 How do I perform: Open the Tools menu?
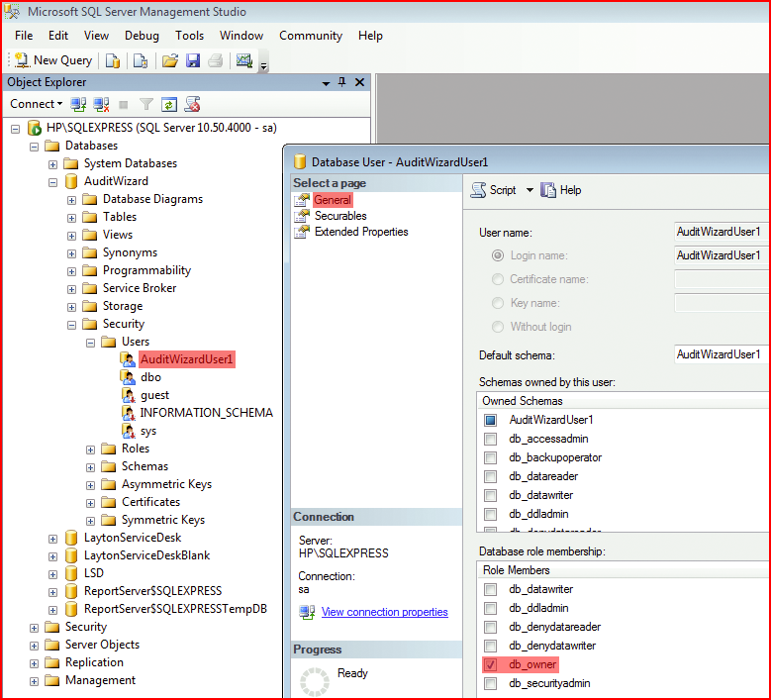[189, 36]
